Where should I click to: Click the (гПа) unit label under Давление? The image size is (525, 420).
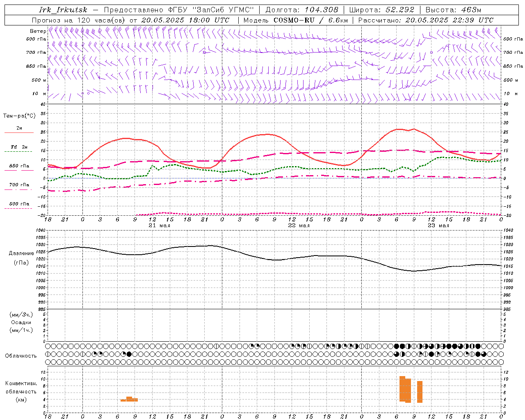21,263
